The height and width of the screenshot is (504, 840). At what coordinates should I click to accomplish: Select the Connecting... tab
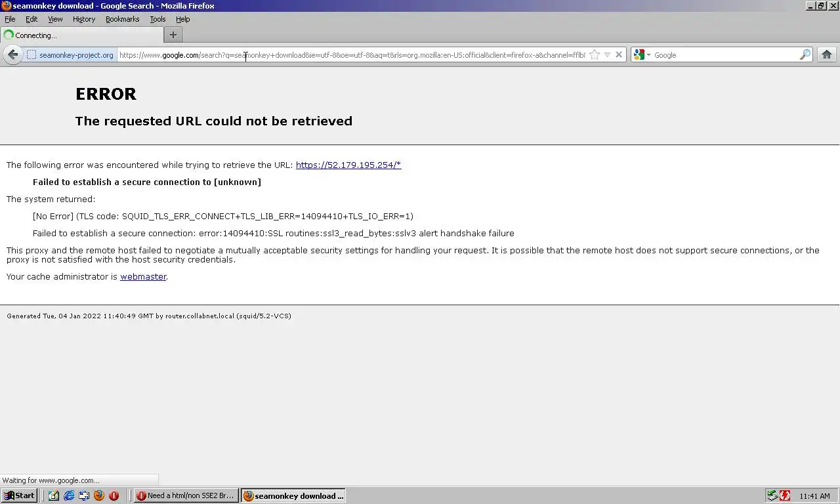coord(82,35)
